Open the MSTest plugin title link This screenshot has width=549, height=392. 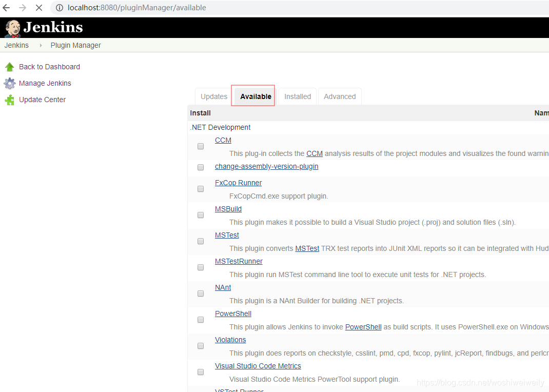pos(227,235)
